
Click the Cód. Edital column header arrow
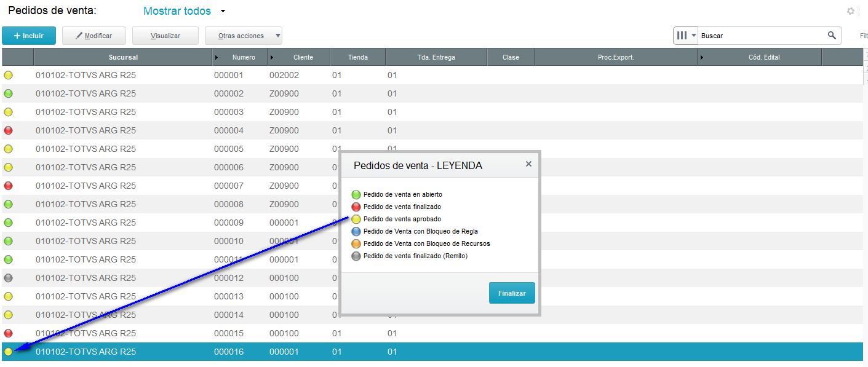click(x=703, y=57)
